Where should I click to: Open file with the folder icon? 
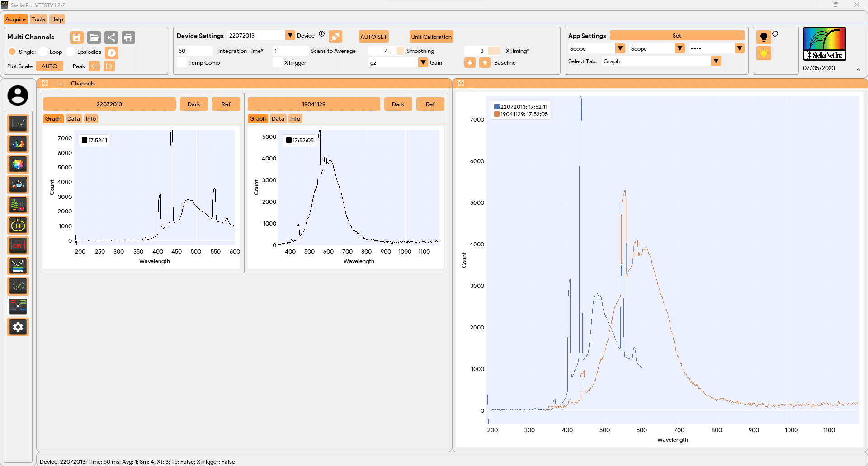coord(94,38)
